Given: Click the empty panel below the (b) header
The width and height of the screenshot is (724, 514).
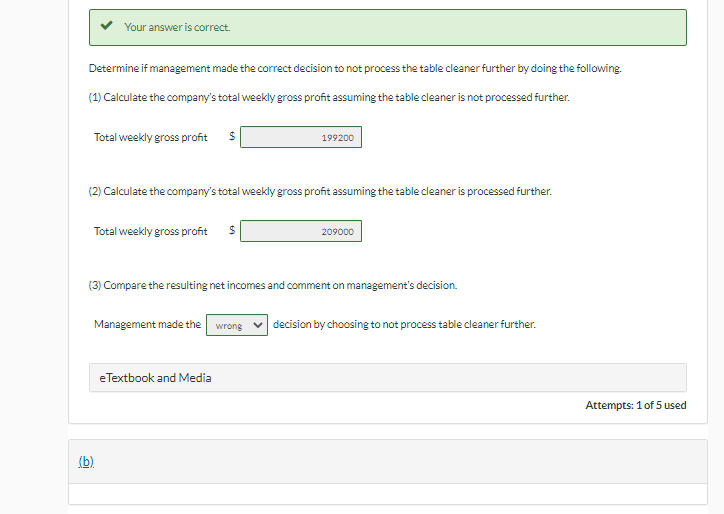Looking at the screenshot, I should coord(387,494).
